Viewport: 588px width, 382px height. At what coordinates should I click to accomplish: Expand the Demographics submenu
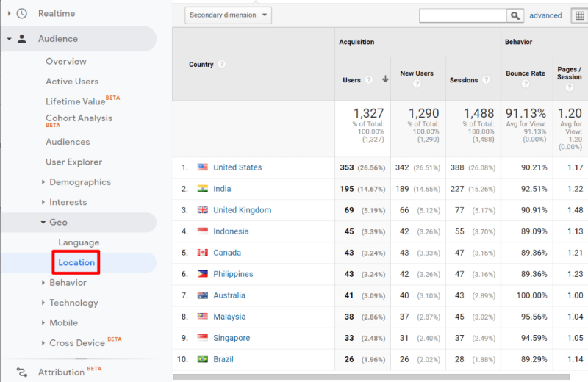(43, 182)
